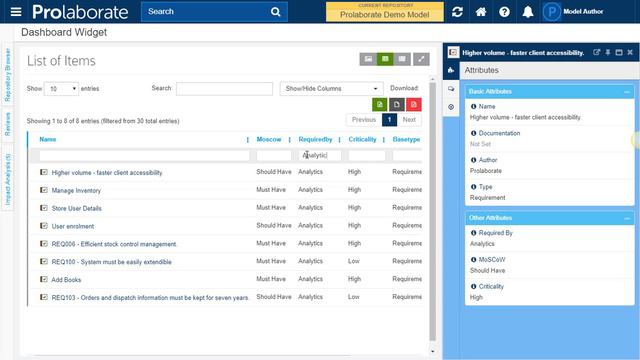Open help question mark icon
Viewport: 640px width, 360px height.
click(504, 12)
